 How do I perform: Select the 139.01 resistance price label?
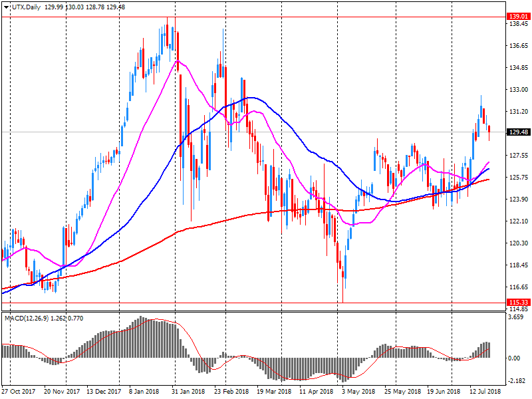point(518,16)
